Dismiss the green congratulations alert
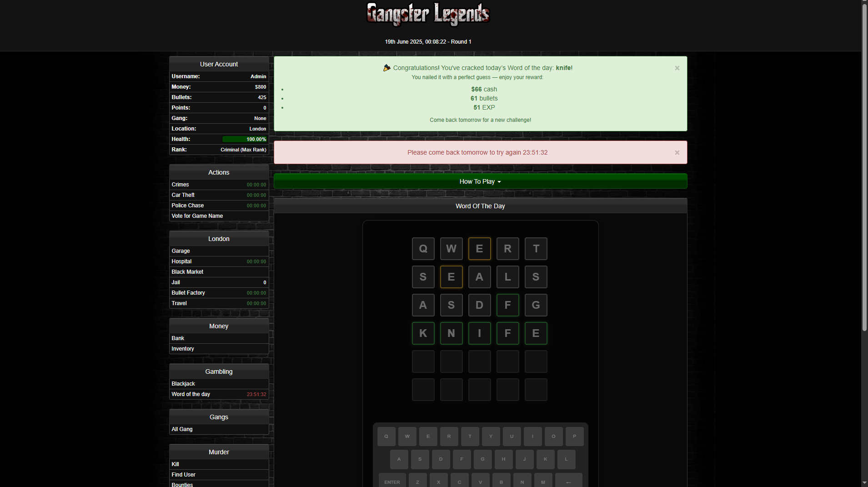Screen dimensions: 868x487 [x=677, y=68]
